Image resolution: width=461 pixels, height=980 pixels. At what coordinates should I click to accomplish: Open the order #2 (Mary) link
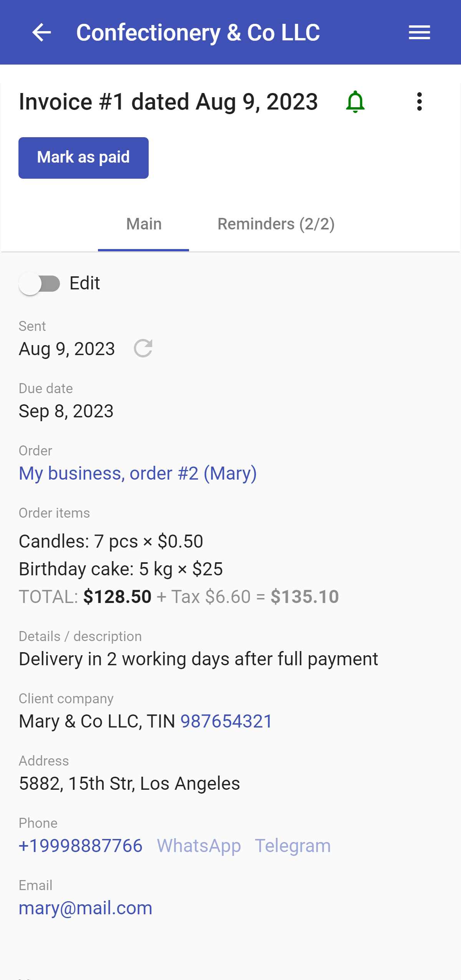click(138, 473)
